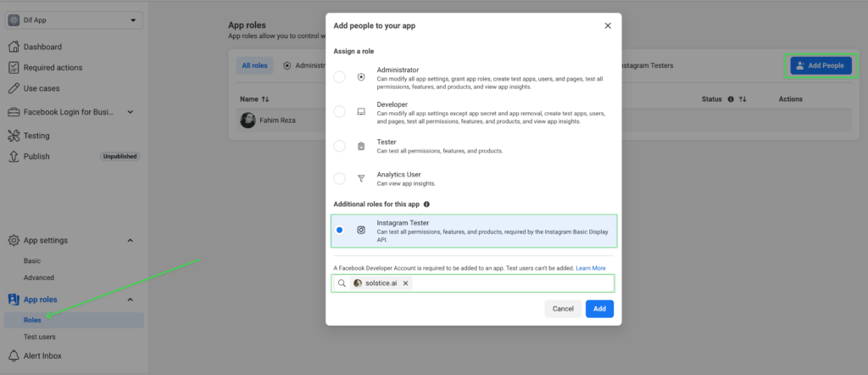The width and height of the screenshot is (868, 375).
Task: Open the Test users sidebar item
Action: (x=39, y=337)
